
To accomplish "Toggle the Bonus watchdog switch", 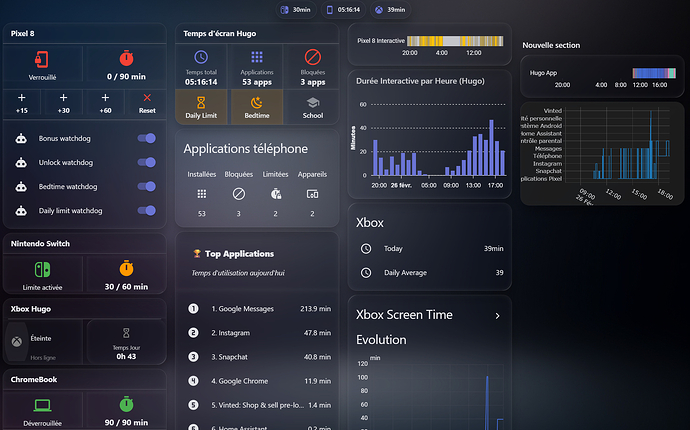I will click(146, 139).
